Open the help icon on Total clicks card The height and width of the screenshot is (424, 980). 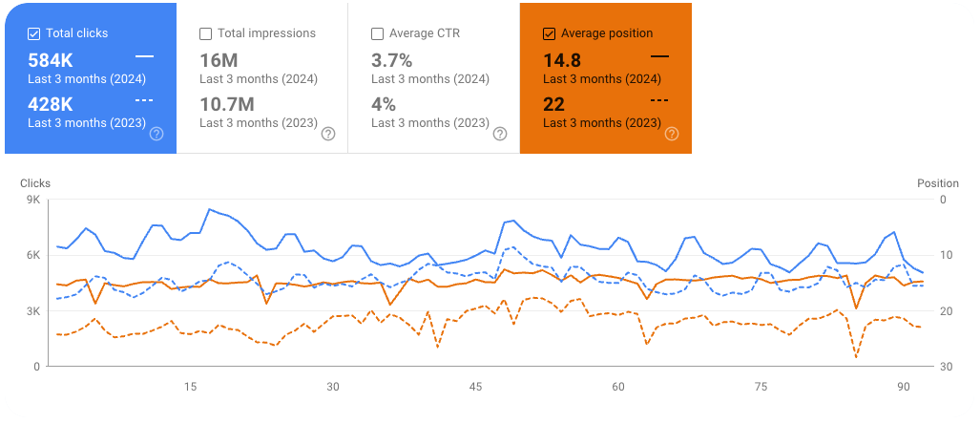pos(156,134)
